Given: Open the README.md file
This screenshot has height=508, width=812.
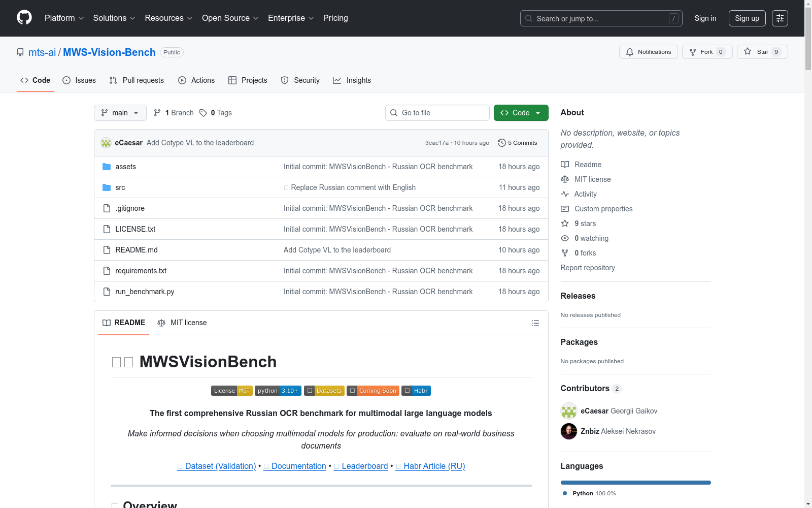Looking at the screenshot, I should pyautogui.click(x=137, y=250).
